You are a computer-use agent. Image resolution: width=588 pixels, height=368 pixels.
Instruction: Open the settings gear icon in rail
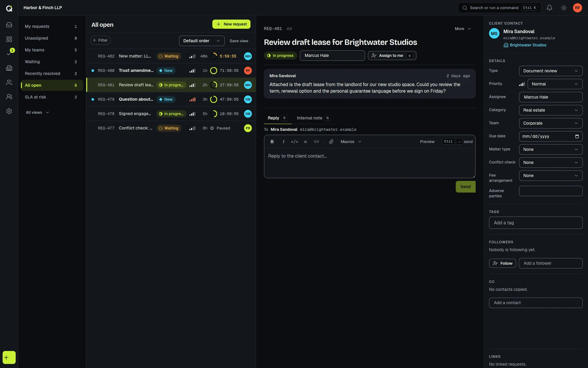(9, 111)
